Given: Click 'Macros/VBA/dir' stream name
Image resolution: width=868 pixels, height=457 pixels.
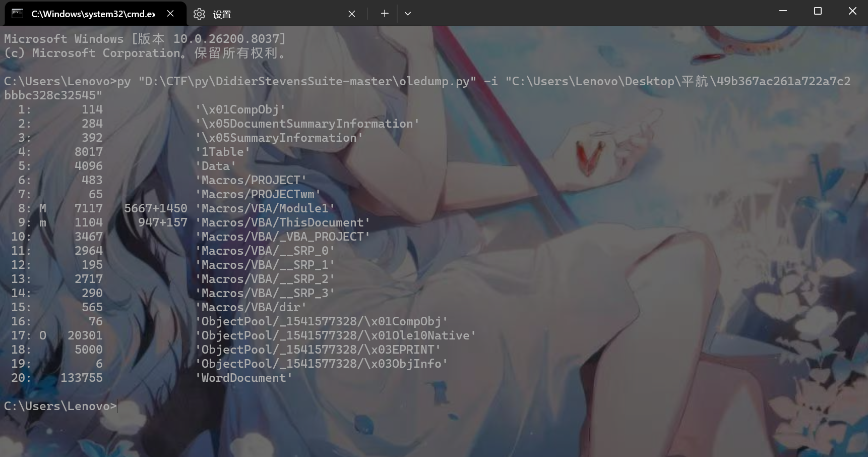Looking at the screenshot, I should [251, 307].
